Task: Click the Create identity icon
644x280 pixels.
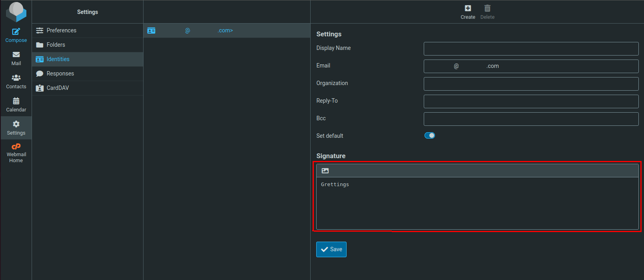Action: [x=468, y=8]
